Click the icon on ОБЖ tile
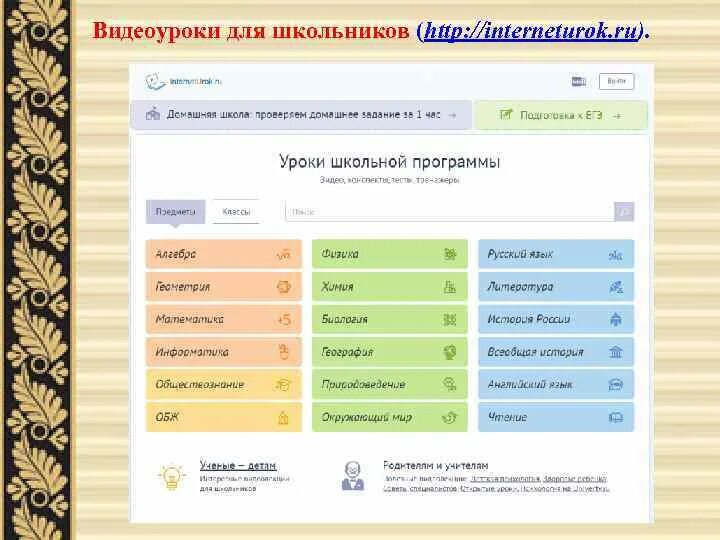This screenshot has width=720, height=540. pos(284,417)
